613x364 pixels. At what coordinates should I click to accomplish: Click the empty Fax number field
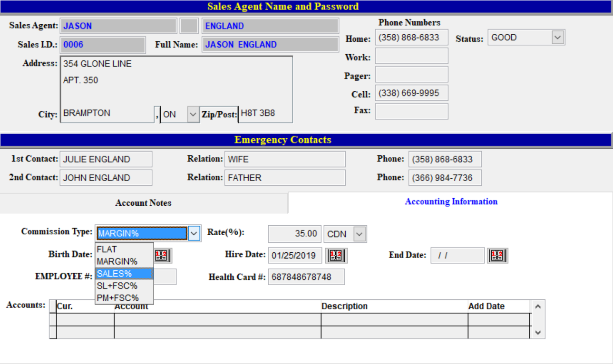coord(411,111)
